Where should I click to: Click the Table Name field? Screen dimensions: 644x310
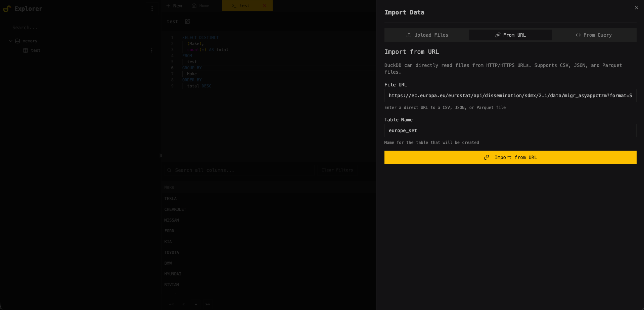pyautogui.click(x=510, y=130)
